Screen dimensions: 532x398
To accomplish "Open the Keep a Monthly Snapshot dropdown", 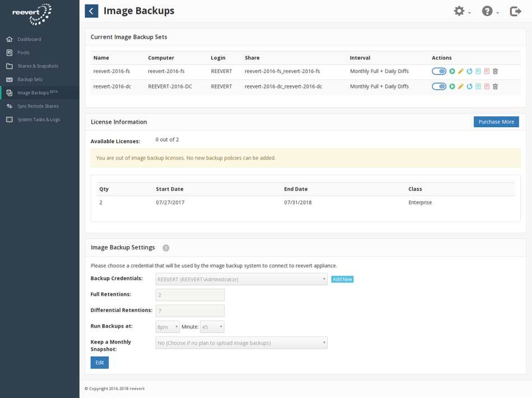I will (x=241, y=343).
